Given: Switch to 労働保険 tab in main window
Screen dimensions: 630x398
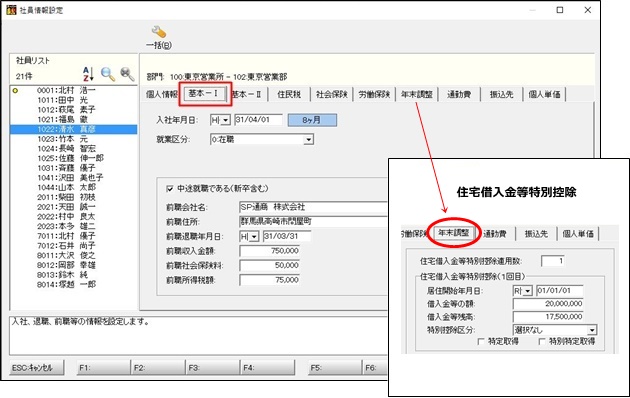Looking at the screenshot, I should click(374, 94).
